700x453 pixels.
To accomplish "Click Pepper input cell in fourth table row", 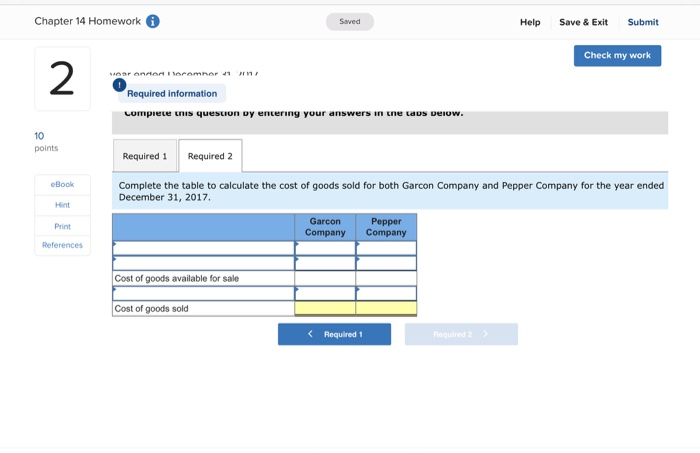I will click(386, 293).
